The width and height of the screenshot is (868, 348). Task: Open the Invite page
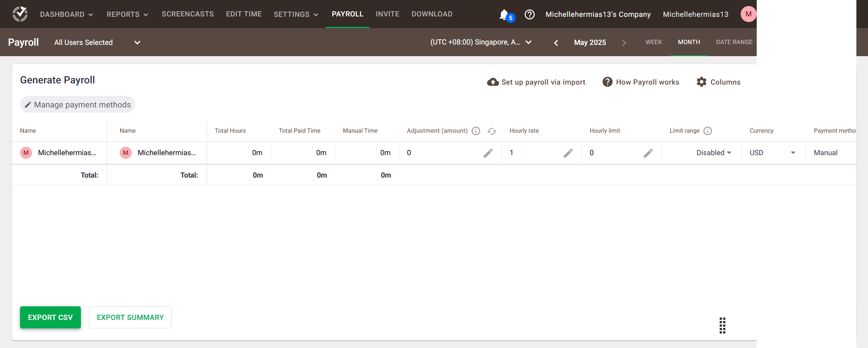[x=388, y=14]
